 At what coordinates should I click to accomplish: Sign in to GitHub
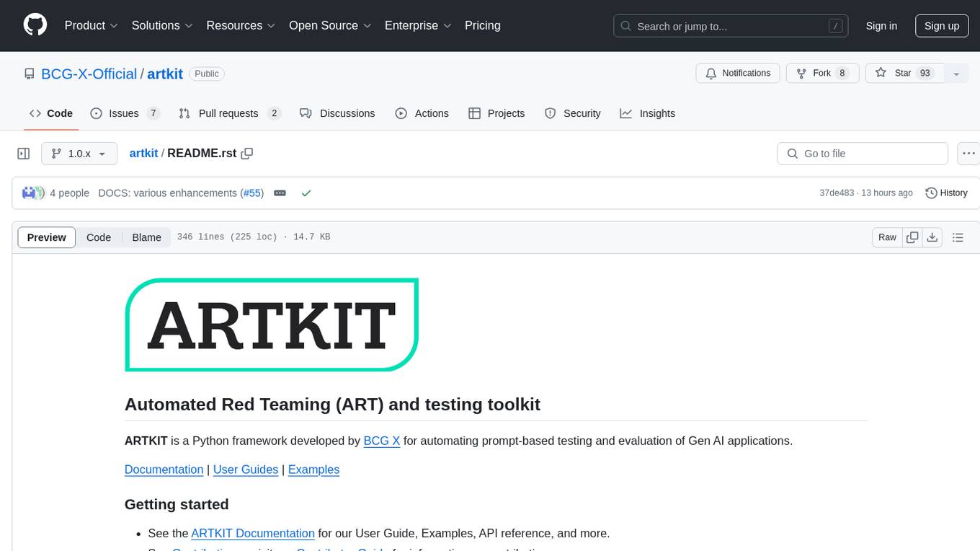pos(881,26)
